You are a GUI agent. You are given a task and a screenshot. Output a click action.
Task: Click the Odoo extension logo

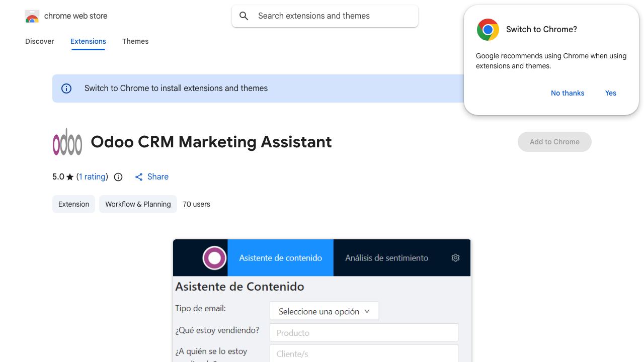(x=67, y=142)
